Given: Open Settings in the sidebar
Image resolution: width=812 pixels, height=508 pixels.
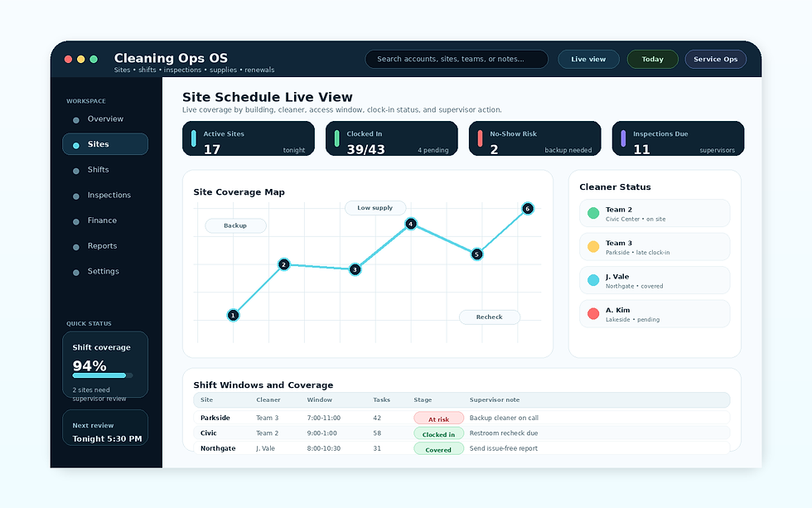Looking at the screenshot, I should pyautogui.click(x=105, y=271).
